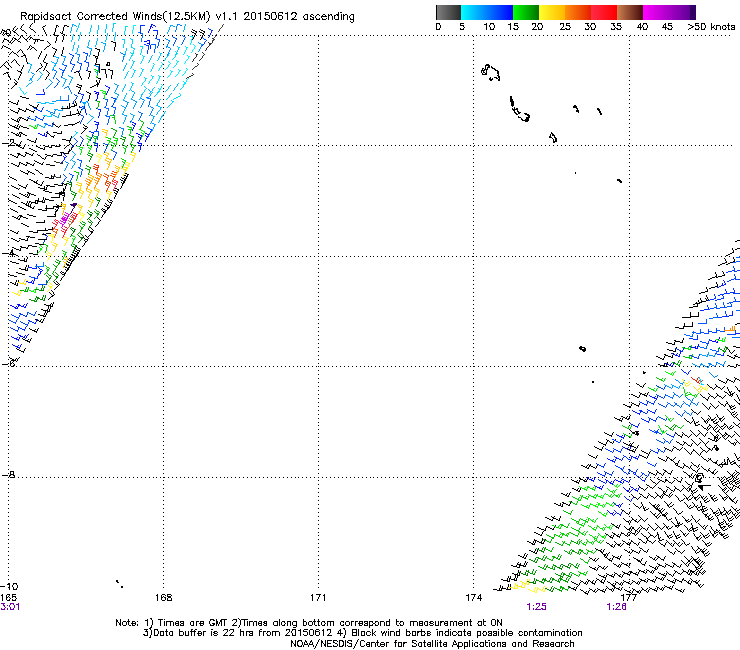Click the '>50 knots' legend label
Screen dimensions: 740x650
[711, 27]
